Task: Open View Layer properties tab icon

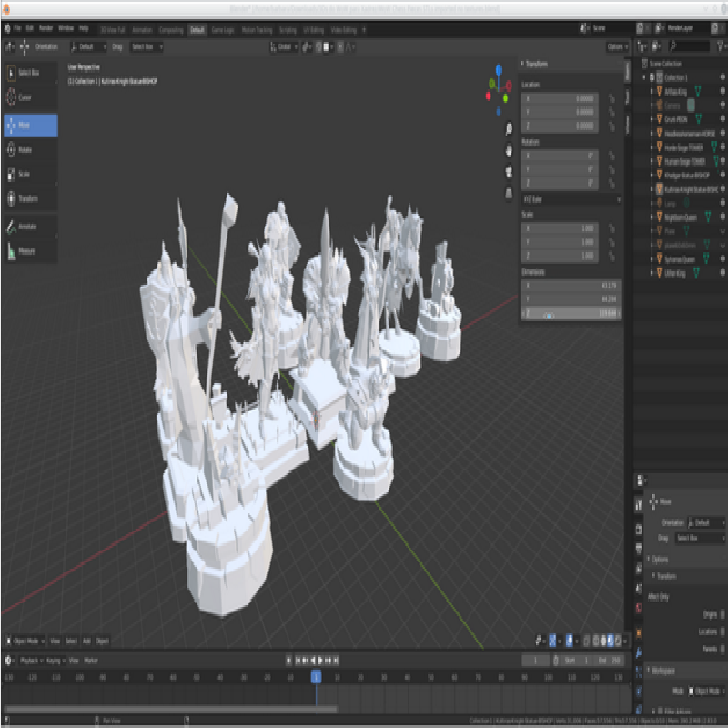Action: [x=639, y=569]
